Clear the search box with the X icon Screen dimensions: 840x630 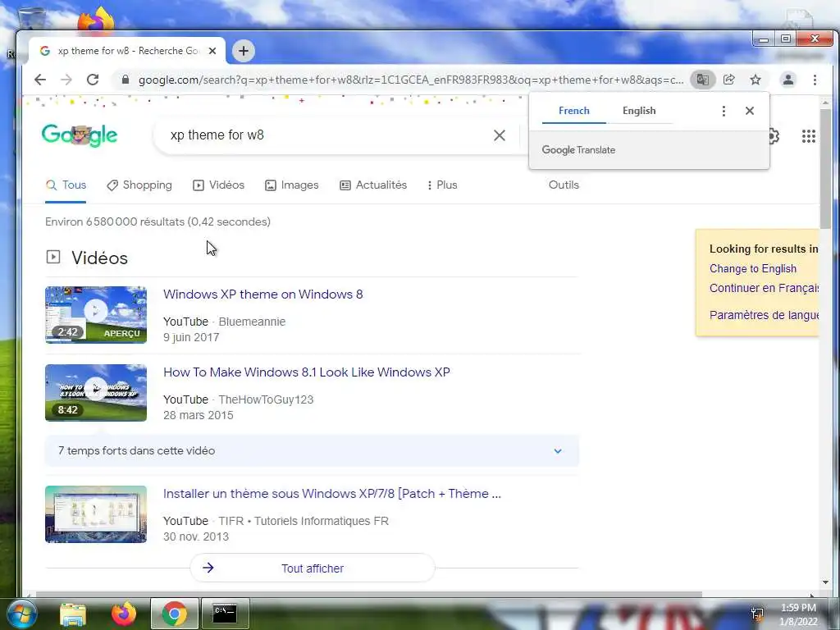[x=500, y=135]
